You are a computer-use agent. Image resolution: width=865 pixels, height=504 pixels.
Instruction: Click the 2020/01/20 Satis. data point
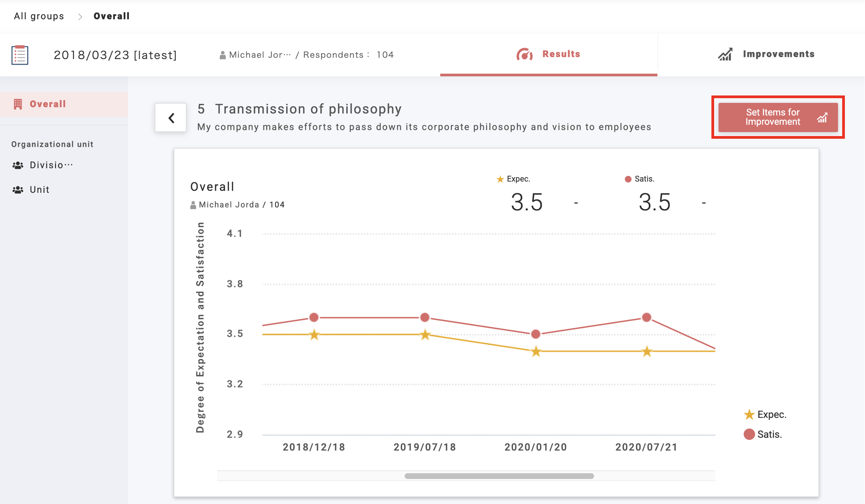pyautogui.click(x=535, y=334)
